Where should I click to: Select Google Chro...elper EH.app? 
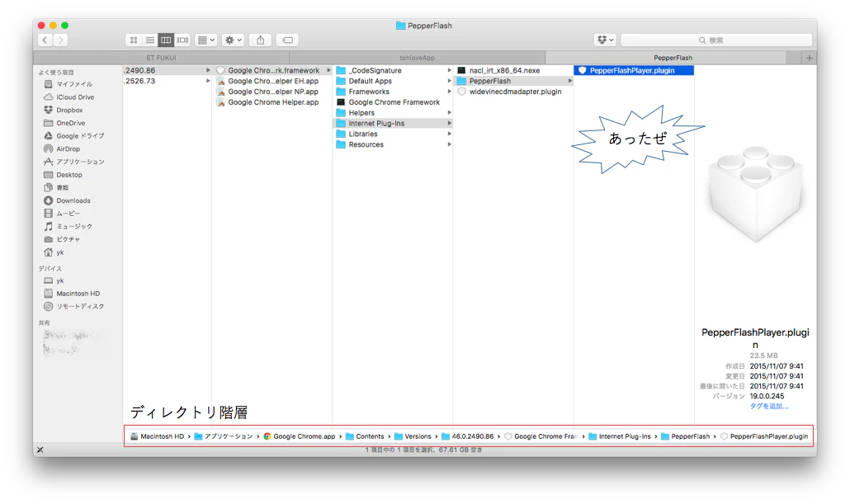pos(274,81)
